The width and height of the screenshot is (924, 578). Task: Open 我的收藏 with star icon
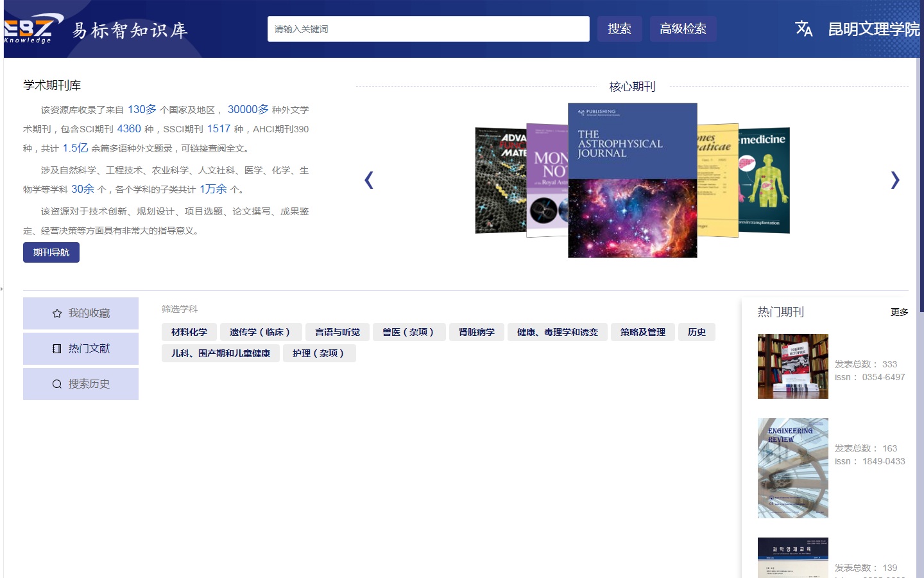point(81,313)
